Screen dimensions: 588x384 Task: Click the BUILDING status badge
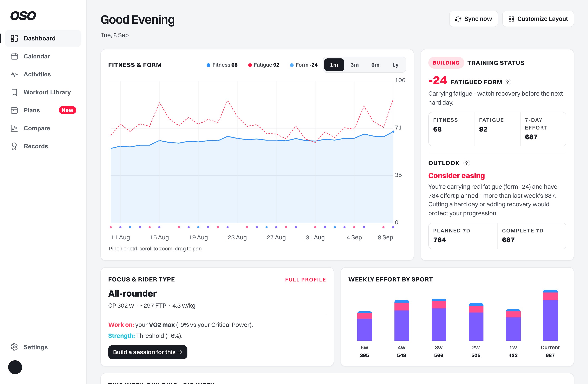coord(446,63)
